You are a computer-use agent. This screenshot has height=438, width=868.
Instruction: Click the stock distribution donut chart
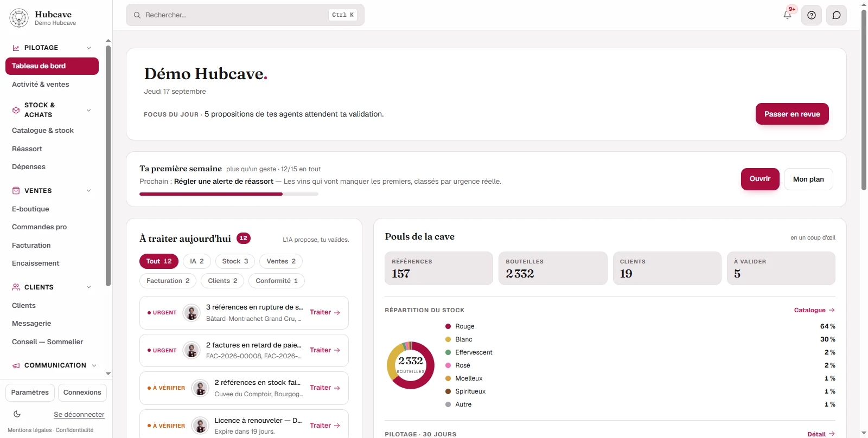point(411,365)
